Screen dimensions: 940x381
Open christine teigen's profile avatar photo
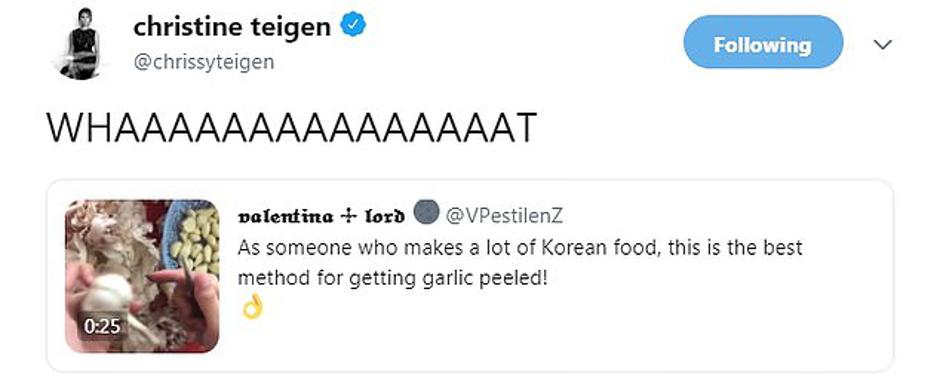[79, 43]
